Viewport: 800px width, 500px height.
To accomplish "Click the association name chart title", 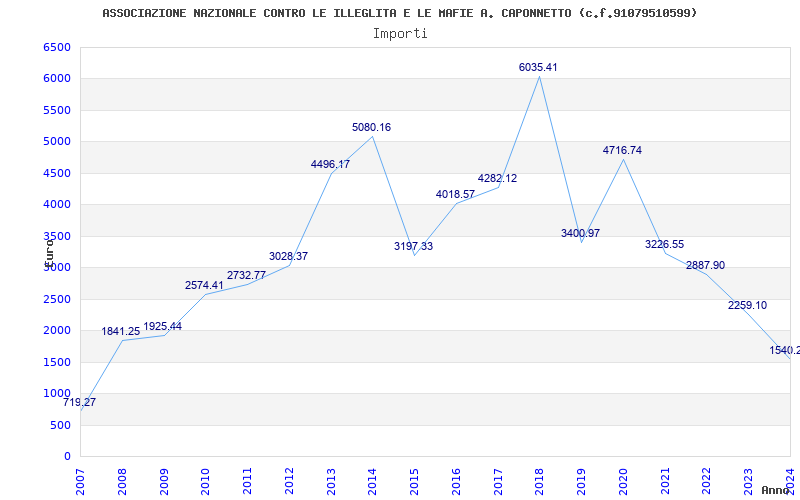I will click(x=399, y=13).
